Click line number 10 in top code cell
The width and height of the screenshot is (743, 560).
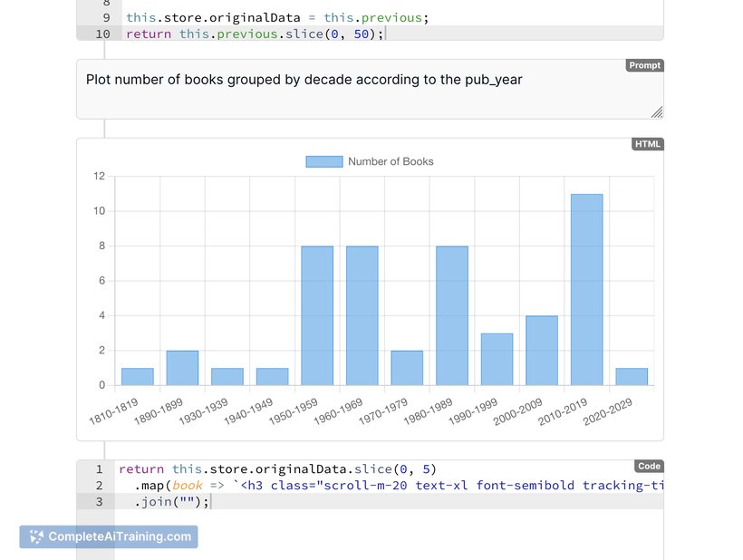[102, 34]
